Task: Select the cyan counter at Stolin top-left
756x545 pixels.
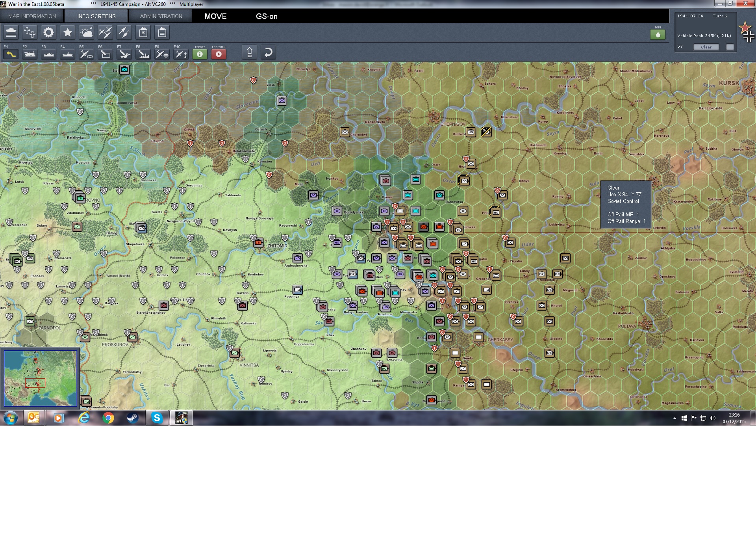Action: click(124, 70)
